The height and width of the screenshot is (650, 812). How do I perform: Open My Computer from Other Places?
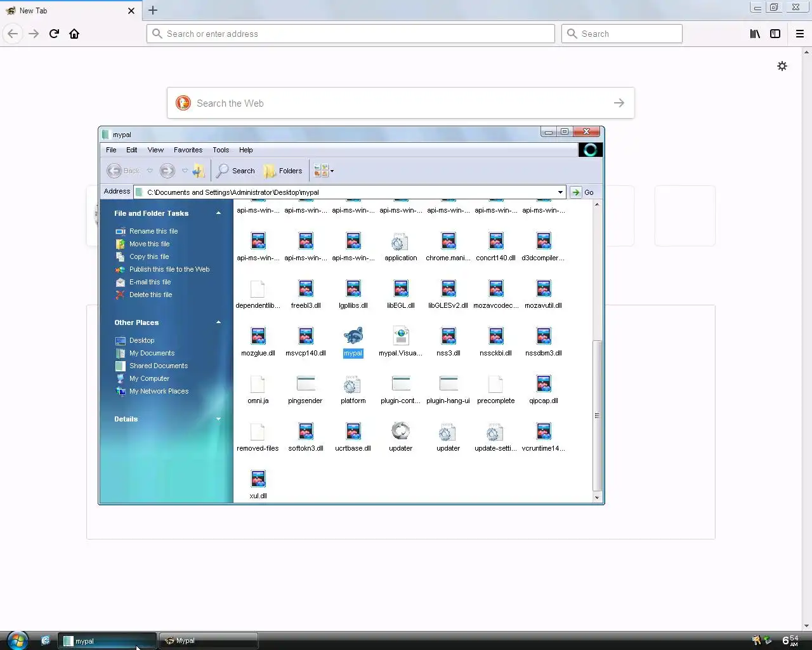click(149, 378)
